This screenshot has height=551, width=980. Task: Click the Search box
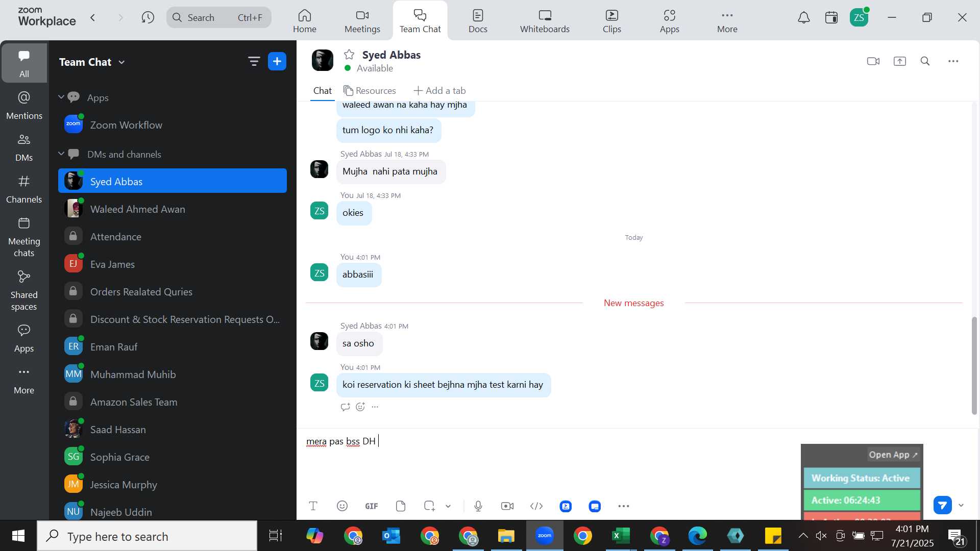tap(218, 18)
